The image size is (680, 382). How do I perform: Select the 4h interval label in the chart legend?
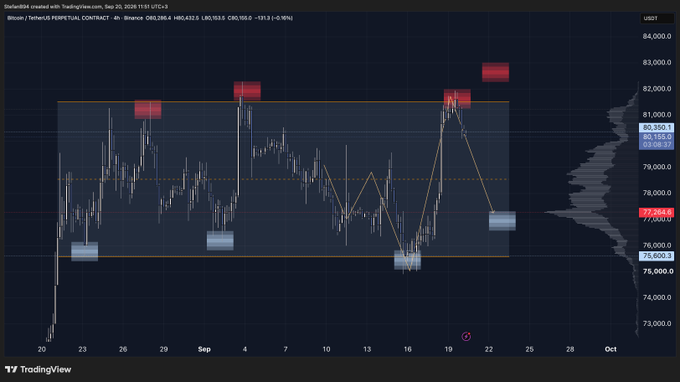[x=117, y=18]
